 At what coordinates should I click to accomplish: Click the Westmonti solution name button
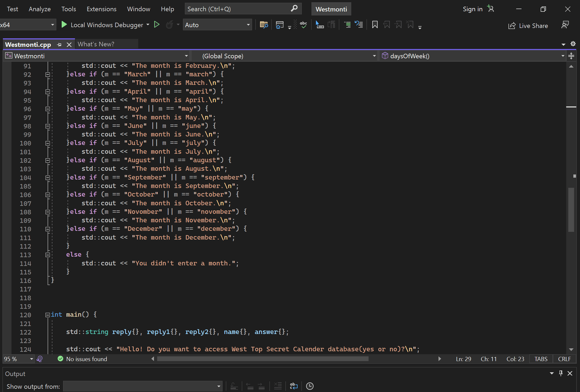[331, 9]
